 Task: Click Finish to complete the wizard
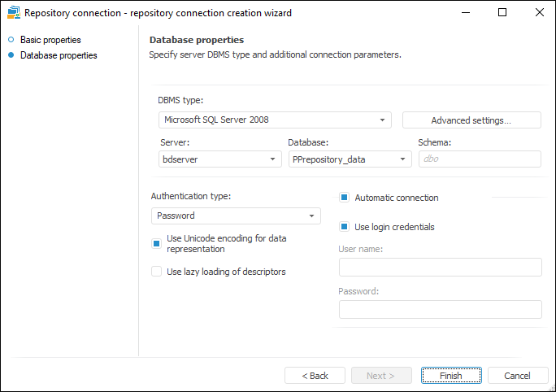click(x=451, y=376)
